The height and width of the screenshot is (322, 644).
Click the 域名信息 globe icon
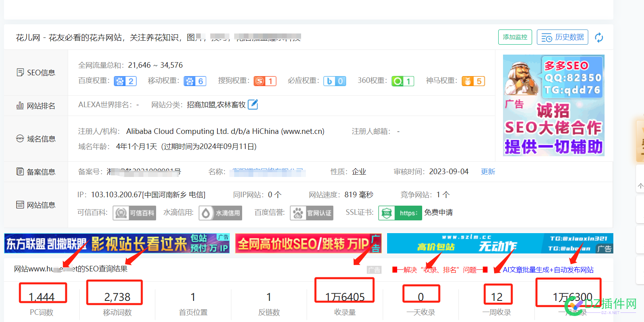point(20,139)
